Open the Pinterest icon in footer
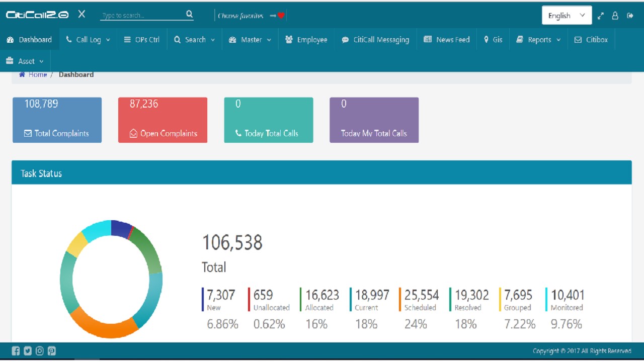Viewport: 644px width, 362px height. (52, 351)
